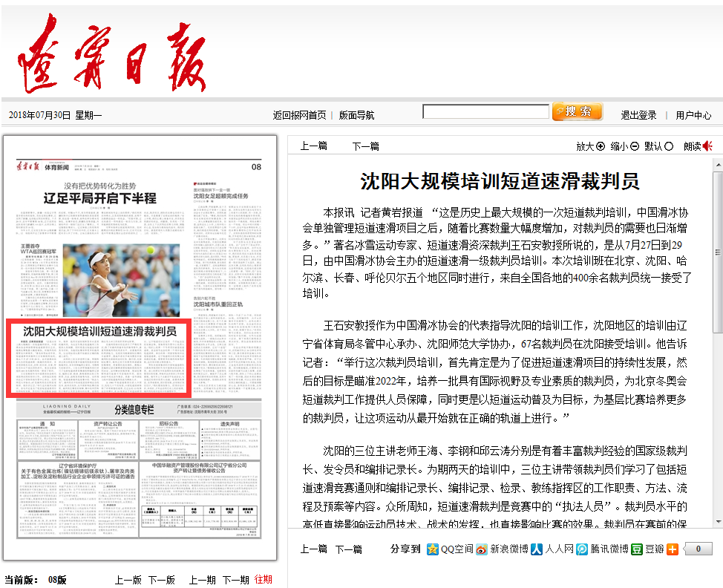
Task: Click 退出登录 to log out
Action: coord(638,115)
